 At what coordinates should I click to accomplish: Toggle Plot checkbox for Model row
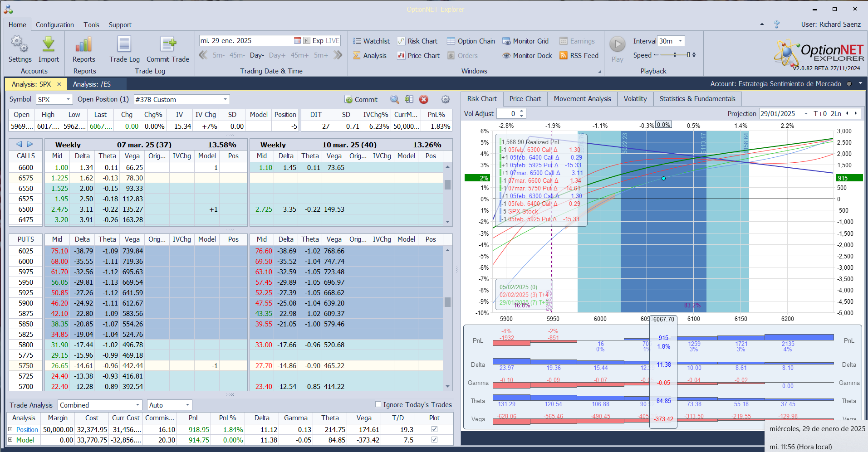tap(434, 440)
